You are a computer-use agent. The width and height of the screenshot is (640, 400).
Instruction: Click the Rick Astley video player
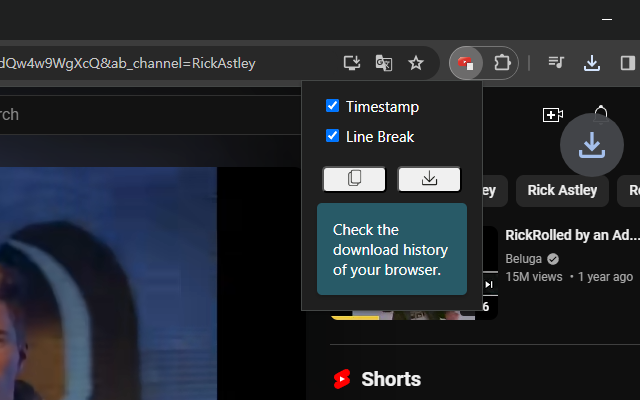(x=151, y=283)
